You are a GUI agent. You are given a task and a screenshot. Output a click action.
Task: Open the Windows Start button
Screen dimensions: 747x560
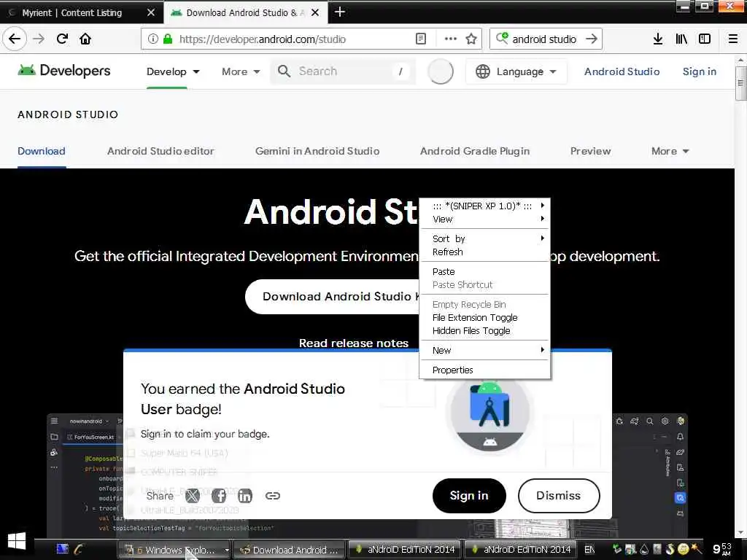(17, 542)
